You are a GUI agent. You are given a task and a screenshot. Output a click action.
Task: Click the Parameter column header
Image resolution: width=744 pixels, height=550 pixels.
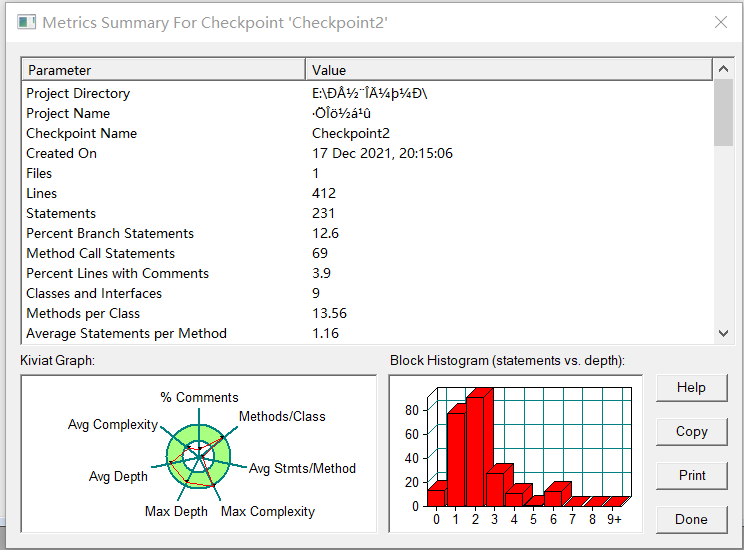[x=163, y=70]
